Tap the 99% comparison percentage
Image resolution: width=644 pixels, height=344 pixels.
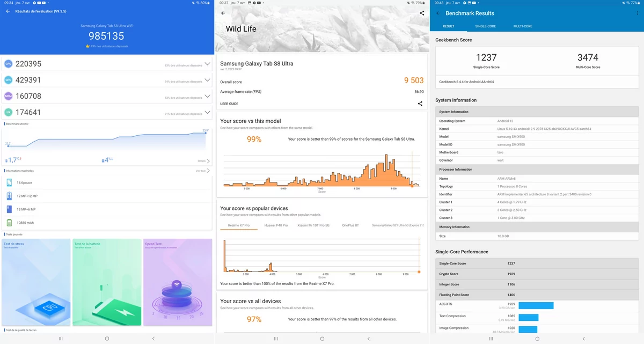tap(254, 139)
